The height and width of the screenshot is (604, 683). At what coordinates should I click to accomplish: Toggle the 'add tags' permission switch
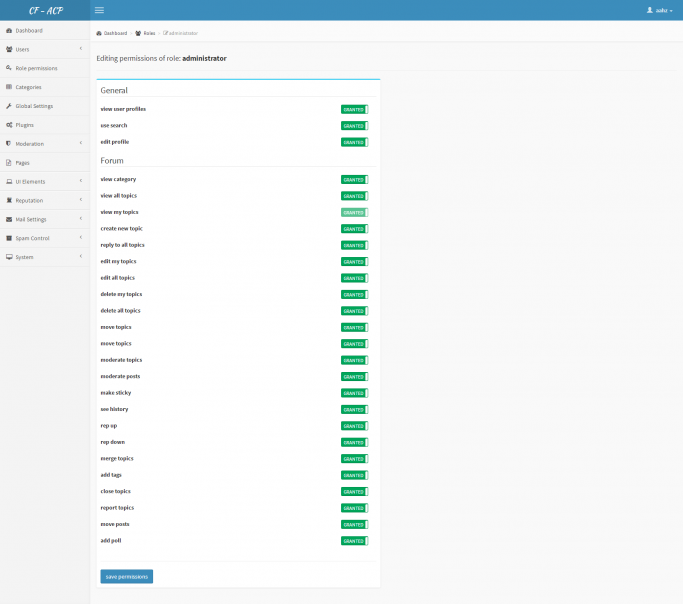pos(355,475)
